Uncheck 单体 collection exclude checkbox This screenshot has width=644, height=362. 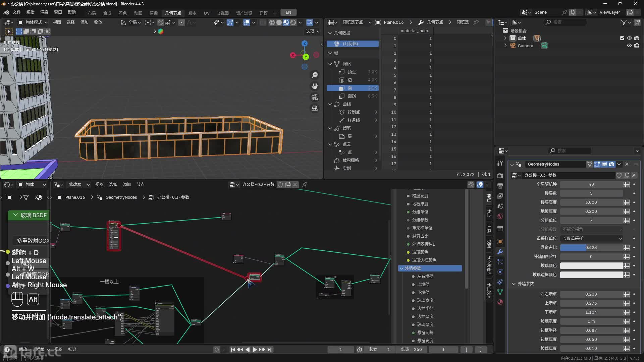pyautogui.click(x=622, y=38)
